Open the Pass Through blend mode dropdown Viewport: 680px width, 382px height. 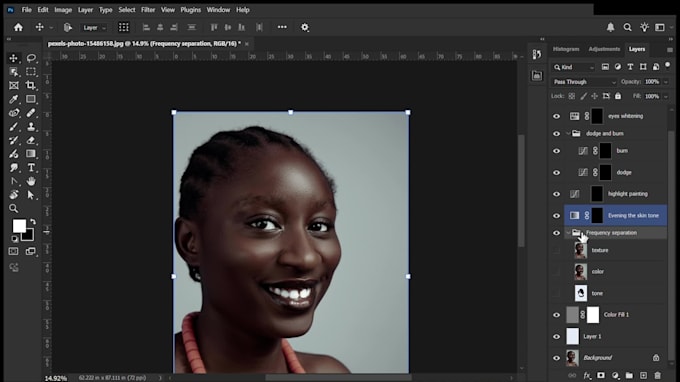tap(584, 82)
